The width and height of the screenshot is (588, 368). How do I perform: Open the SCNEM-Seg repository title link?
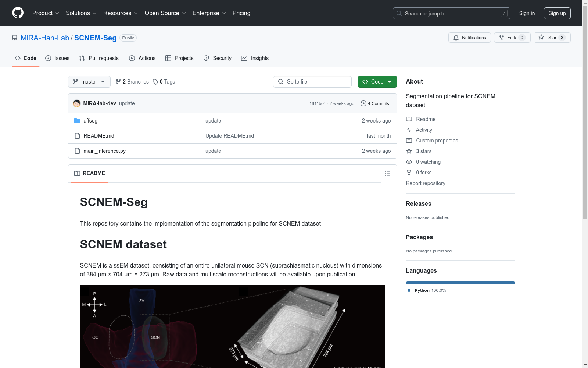(x=95, y=38)
